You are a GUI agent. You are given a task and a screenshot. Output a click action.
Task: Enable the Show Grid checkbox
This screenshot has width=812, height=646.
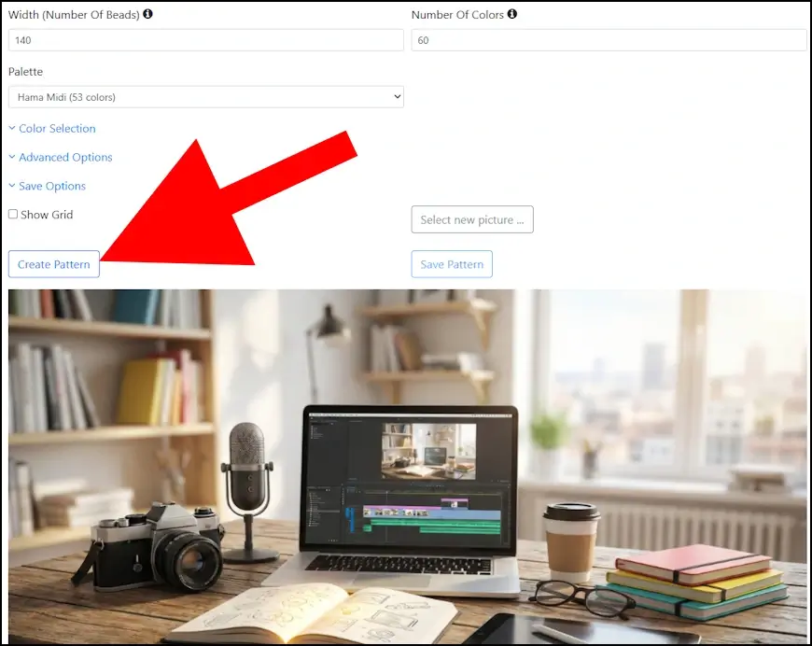[x=13, y=214]
